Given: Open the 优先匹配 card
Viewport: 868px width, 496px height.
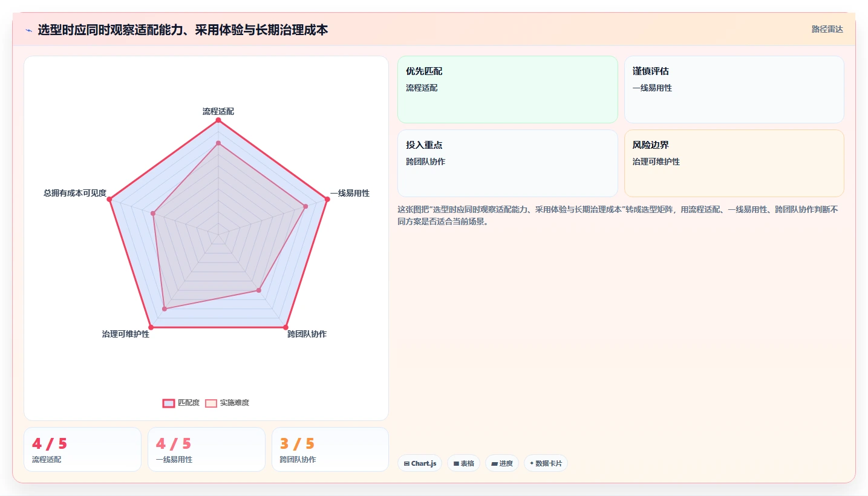Looking at the screenshot, I should pyautogui.click(x=507, y=90).
